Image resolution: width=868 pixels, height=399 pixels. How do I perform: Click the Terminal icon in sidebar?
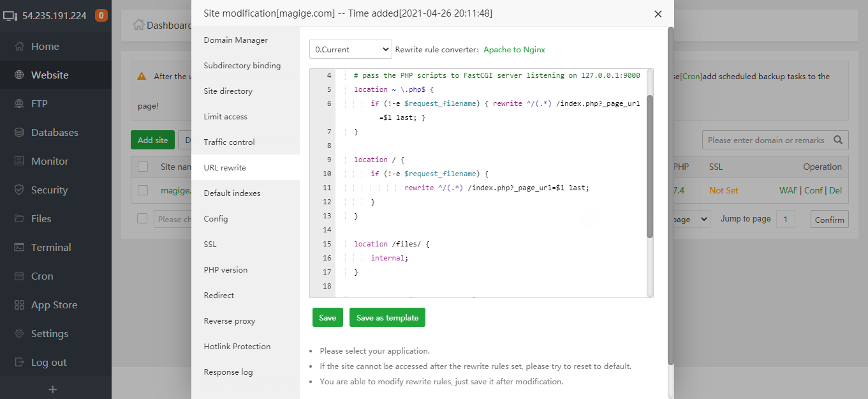(19, 248)
